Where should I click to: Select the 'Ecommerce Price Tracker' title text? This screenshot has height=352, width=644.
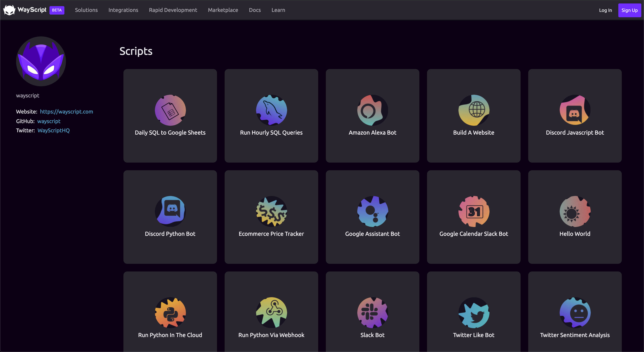tap(272, 234)
